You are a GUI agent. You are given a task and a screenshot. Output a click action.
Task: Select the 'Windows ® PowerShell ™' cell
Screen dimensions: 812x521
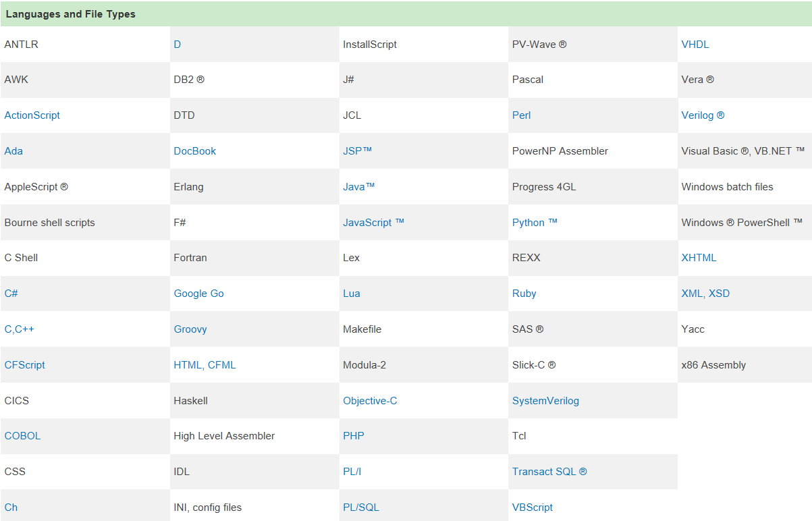745,223
